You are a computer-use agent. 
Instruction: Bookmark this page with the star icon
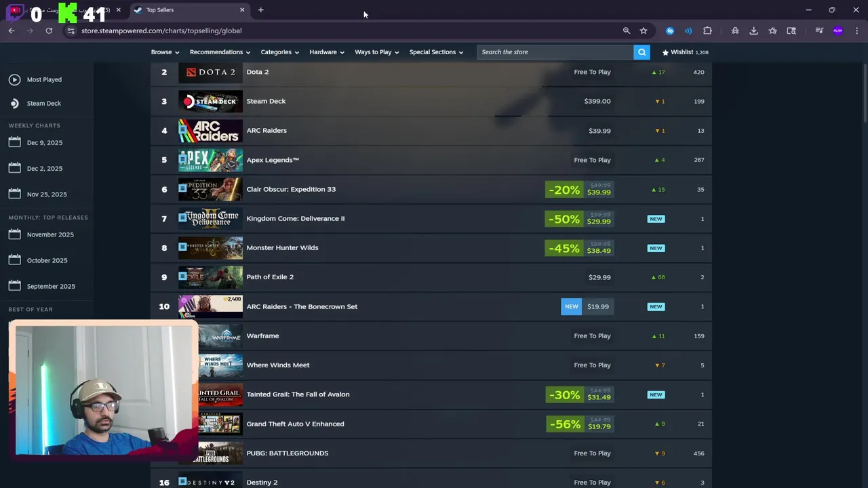point(644,30)
